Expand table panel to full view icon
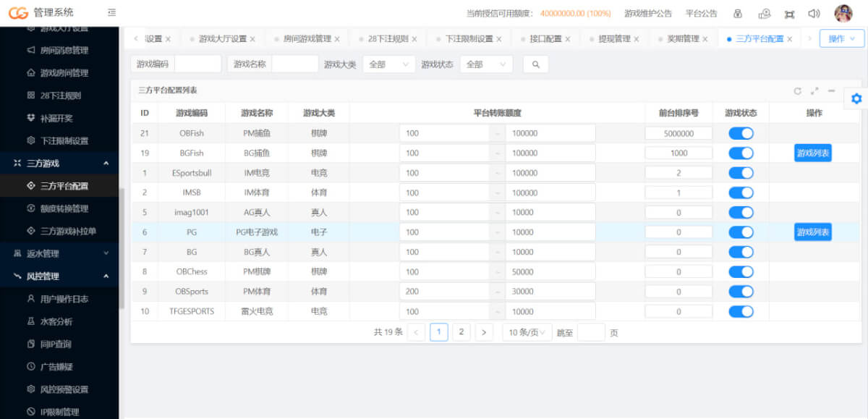Image resolution: width=868 pixels, height=419 pixels. pyautogui.click(x=814, y=91)
